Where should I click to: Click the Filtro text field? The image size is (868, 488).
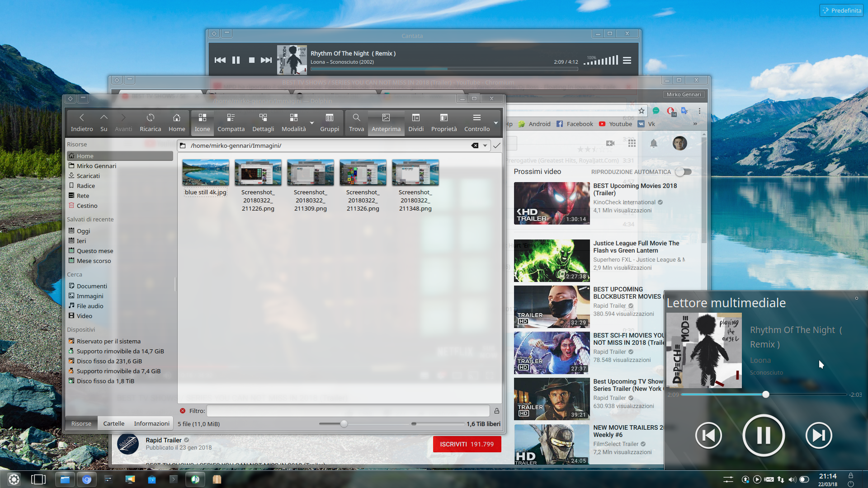(x=348, y=411)
